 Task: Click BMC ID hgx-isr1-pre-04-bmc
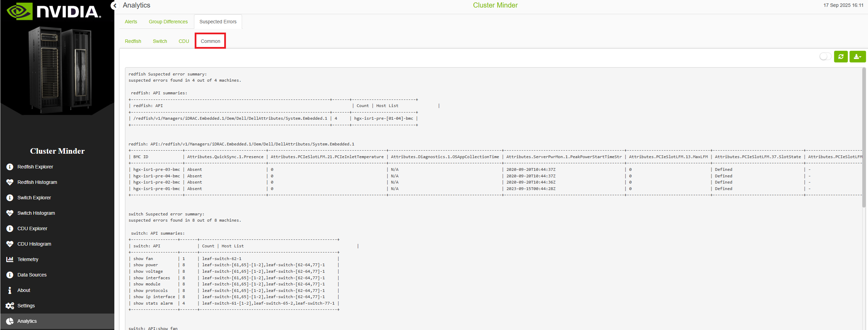157,176
